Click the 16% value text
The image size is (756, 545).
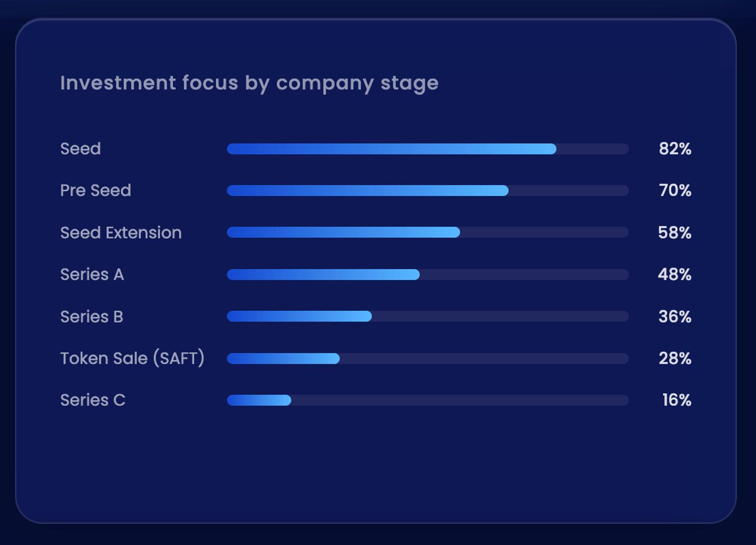tap(677, 400)
